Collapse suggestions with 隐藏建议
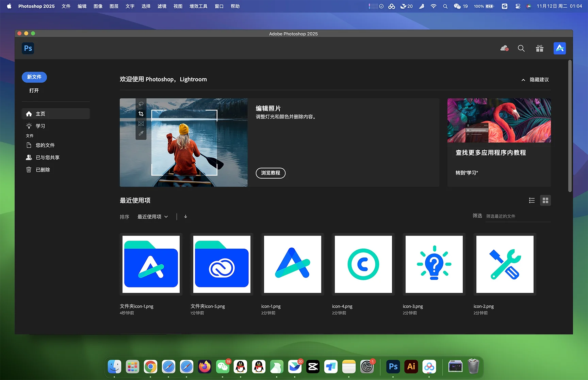The image size is (588, 380). click(x=535, y=80)
